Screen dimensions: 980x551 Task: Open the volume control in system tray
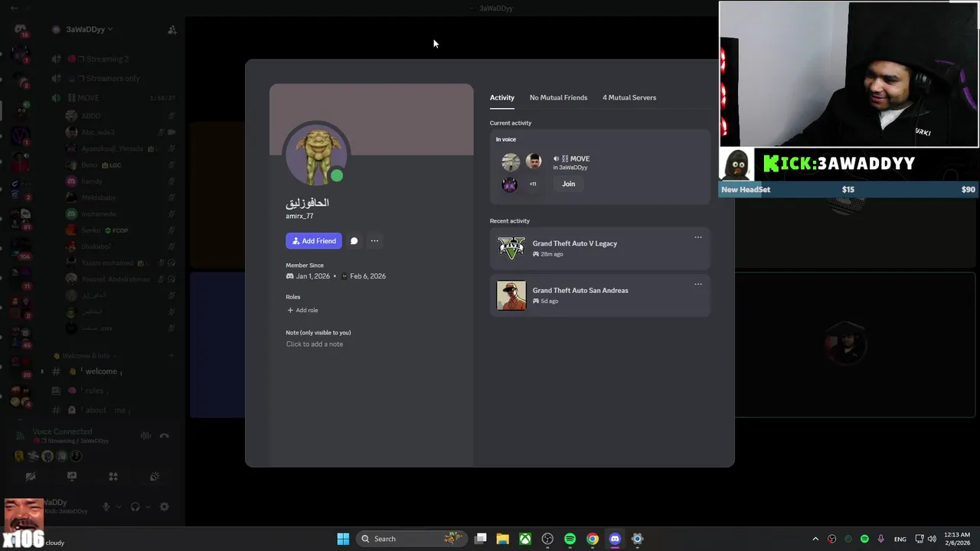(x=932, y=539)
